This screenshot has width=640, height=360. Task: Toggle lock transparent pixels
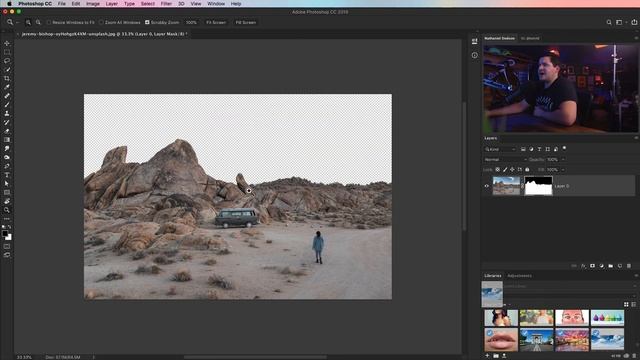click(498, 169)
